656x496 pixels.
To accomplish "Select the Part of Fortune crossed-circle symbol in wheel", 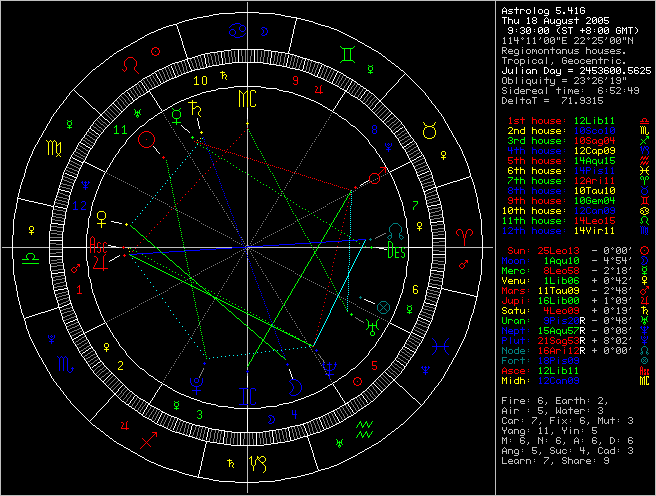I will [x=382, y=305].
